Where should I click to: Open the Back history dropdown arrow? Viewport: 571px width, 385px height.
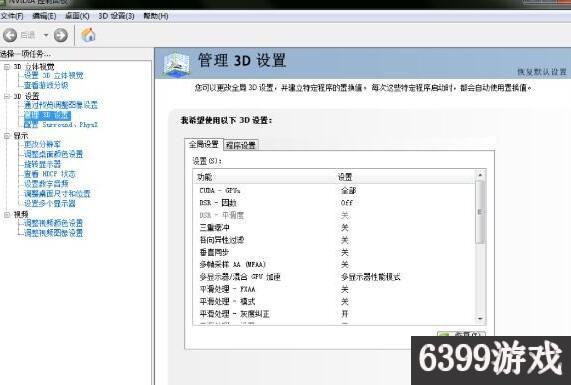coord(46,35)
